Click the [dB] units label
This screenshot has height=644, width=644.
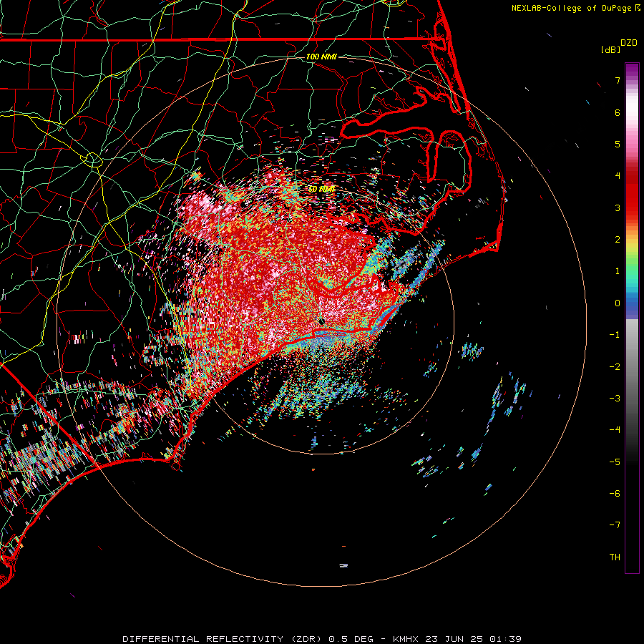[610, 49]
